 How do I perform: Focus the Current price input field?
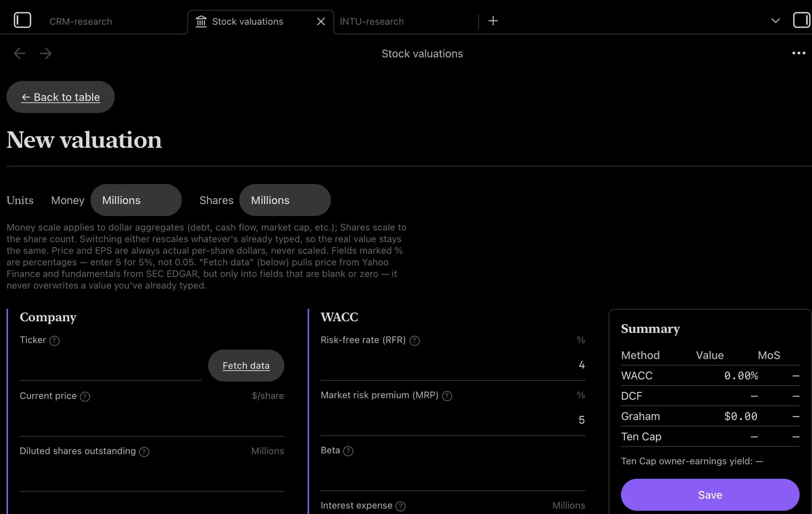(x=152, y=420)
